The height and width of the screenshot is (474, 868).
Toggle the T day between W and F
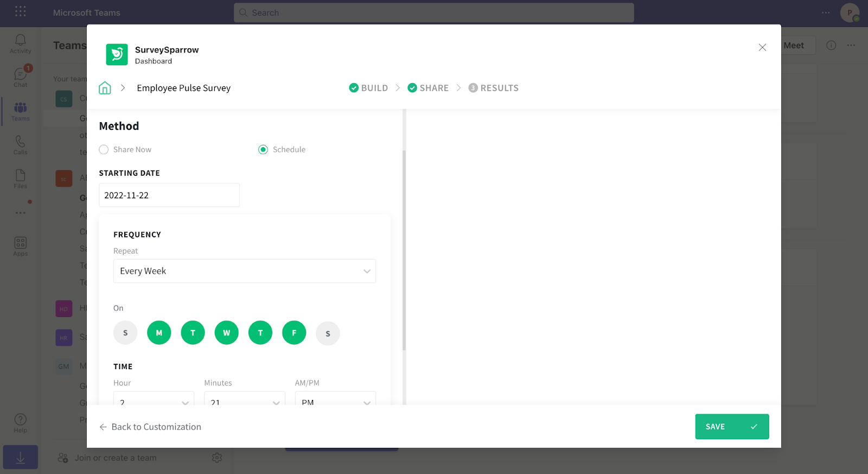(260, 333)
